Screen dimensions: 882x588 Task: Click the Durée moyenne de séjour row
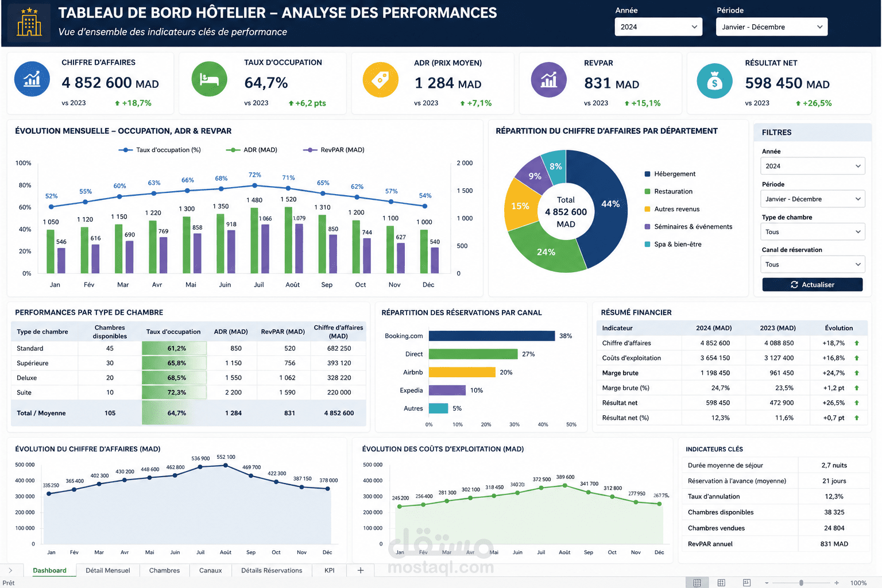point(775,465)
